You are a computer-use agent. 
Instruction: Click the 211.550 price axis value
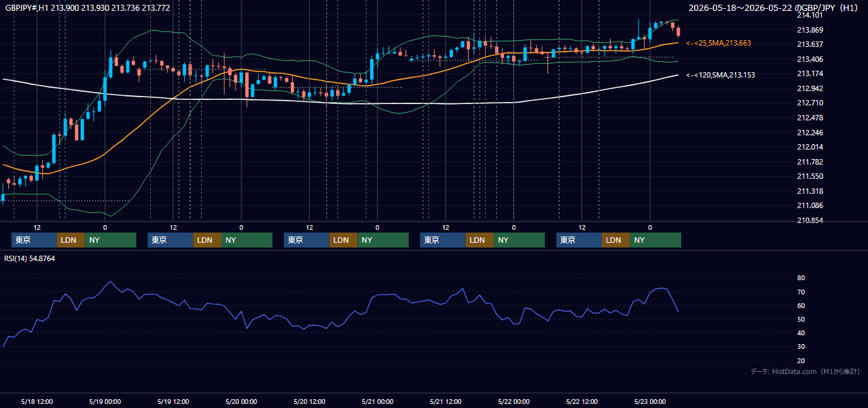[x=810, y=176]
